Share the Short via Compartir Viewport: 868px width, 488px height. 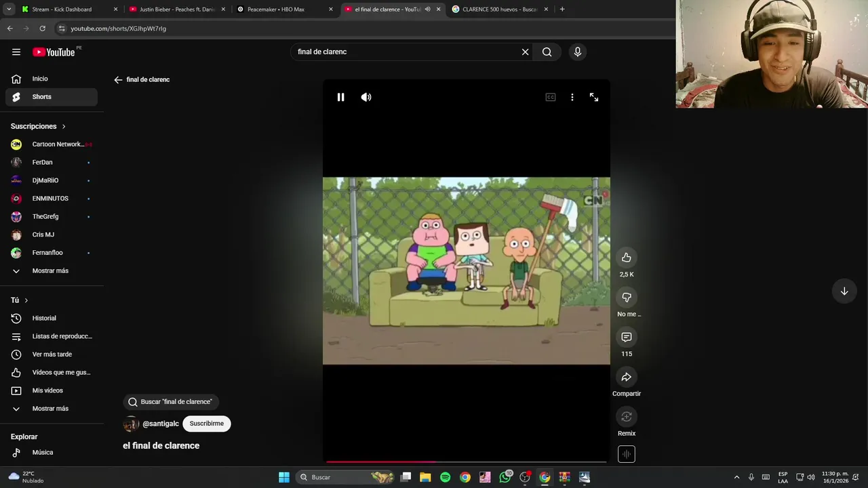tap(627, 377)
